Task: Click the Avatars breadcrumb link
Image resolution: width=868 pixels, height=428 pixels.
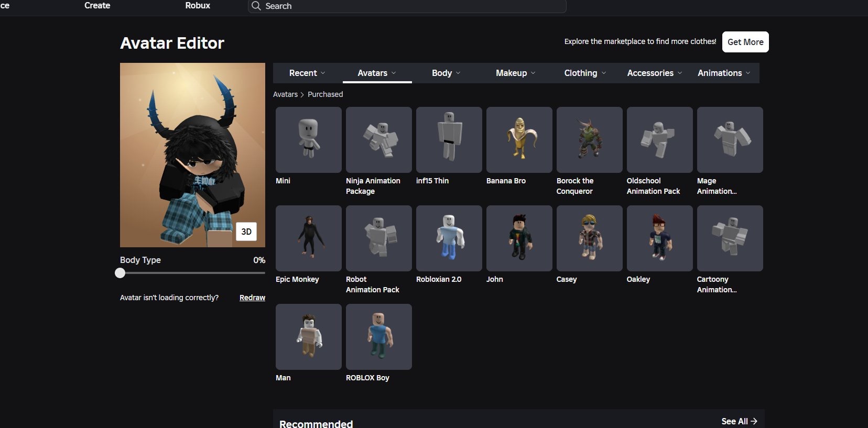Action: coord(285,94)
